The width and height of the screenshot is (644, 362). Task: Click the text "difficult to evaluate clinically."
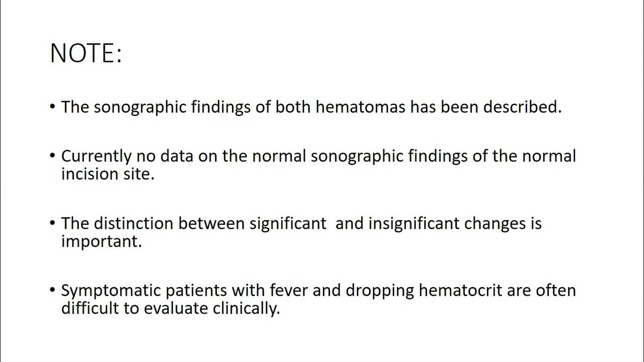pos(170,308)
